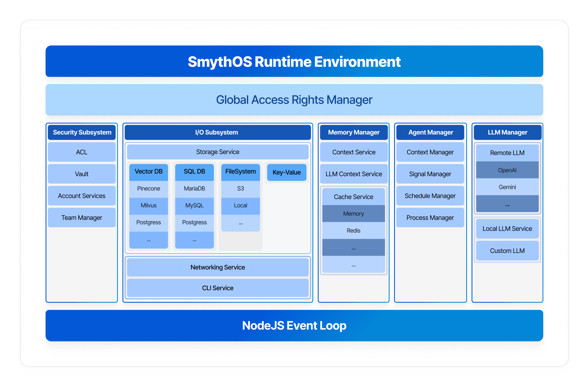
Task: Click Redis under Cache Service
Action: (x=353, y=230)
